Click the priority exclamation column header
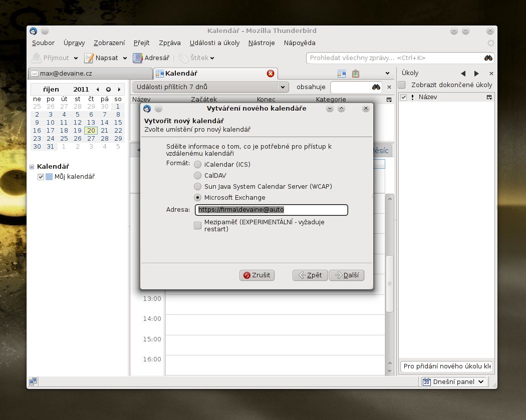Viewport: 526px width, 420px height. (413, 97)
